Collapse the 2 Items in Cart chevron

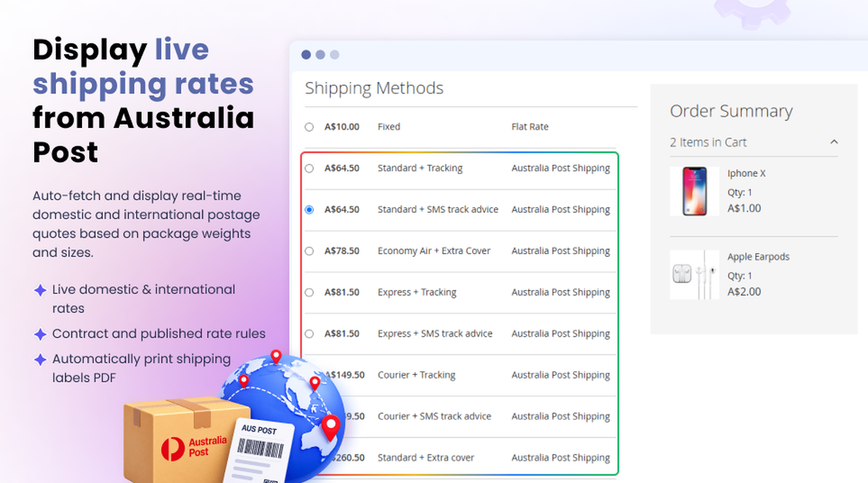coord(834,142)
